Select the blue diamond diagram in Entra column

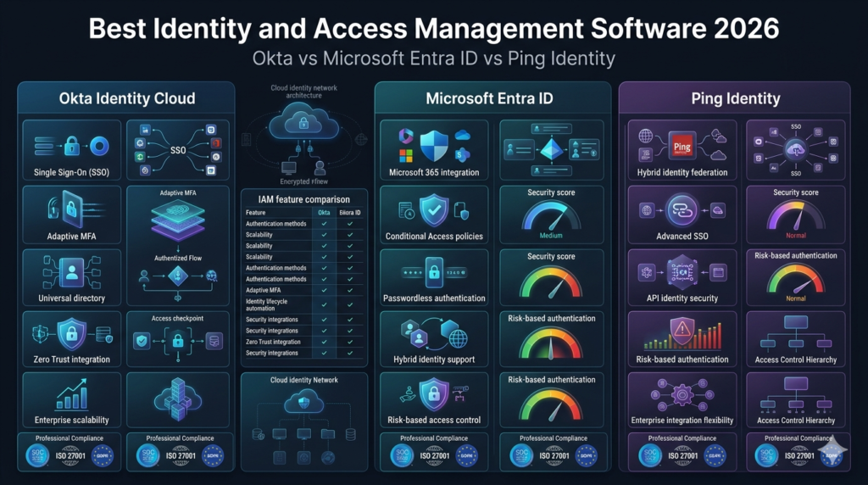(551, 150)
